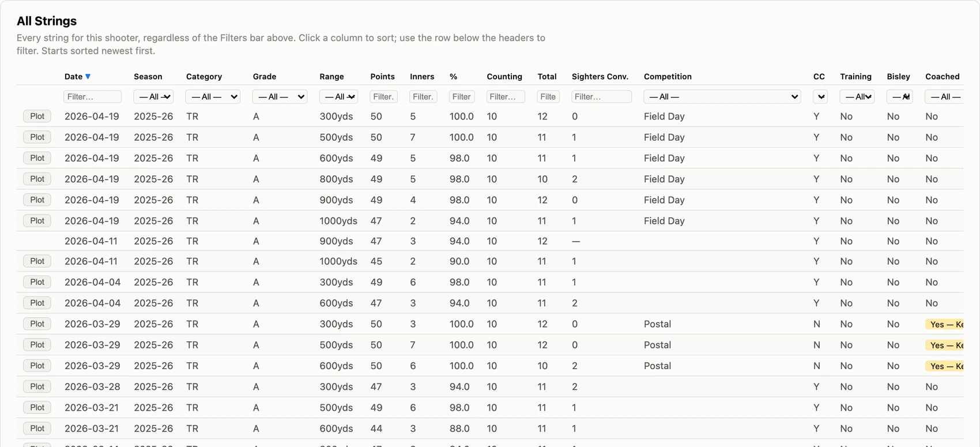Sort by the Inners column header
The image size is (980, 447).
422,77
